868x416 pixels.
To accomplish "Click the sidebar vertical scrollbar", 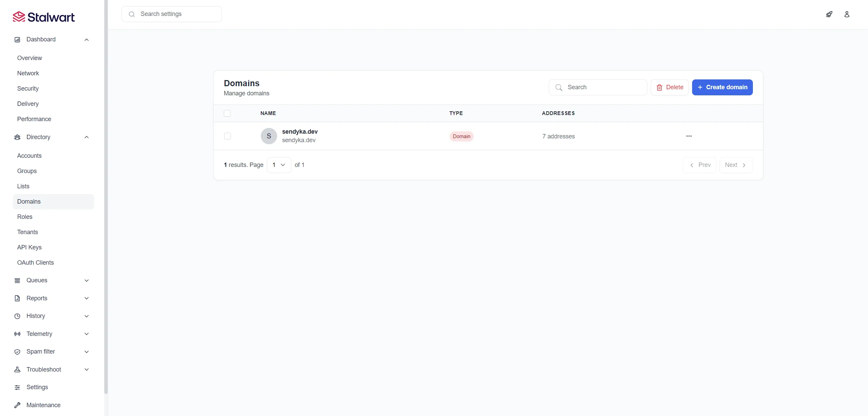I will point(106,197).
